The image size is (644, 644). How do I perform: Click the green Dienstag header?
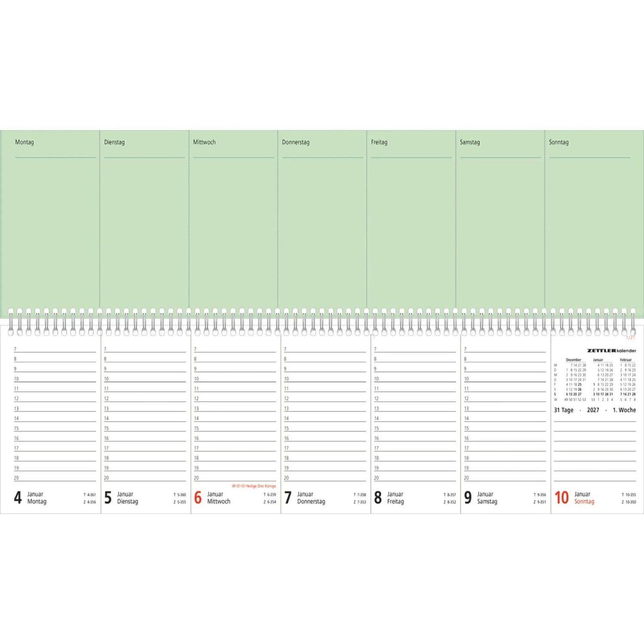click(x=114, y=142)
